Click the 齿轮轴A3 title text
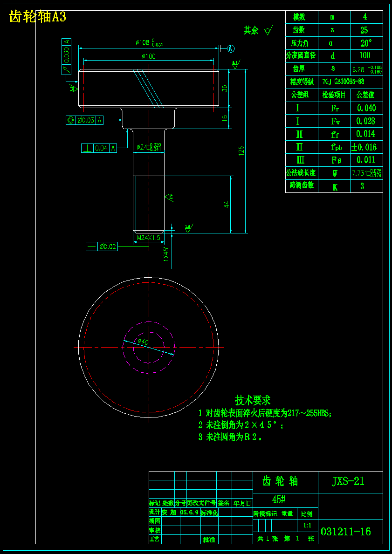392x554 pixels. tap(37, 17)
